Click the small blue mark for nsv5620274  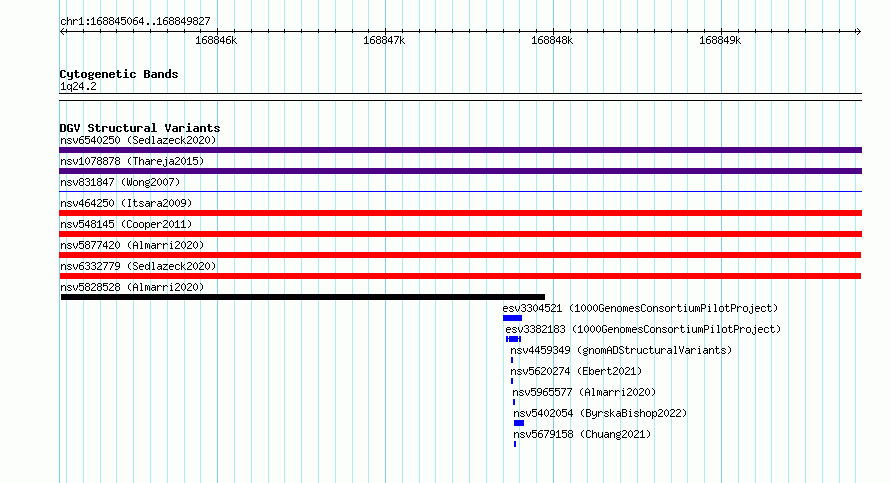pos(512,381)
